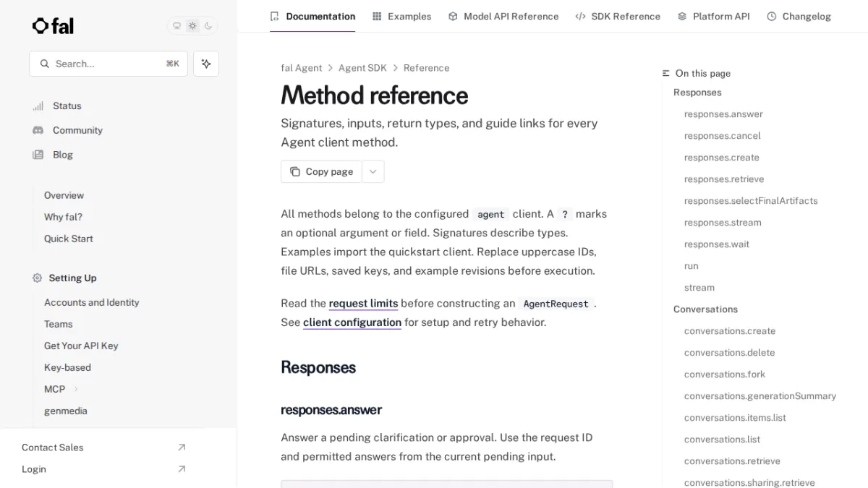Image resolution: width=868 pixels, height=488 pixels.
Task: Open the Why fal? page
Action: click(x=63, y=217)
